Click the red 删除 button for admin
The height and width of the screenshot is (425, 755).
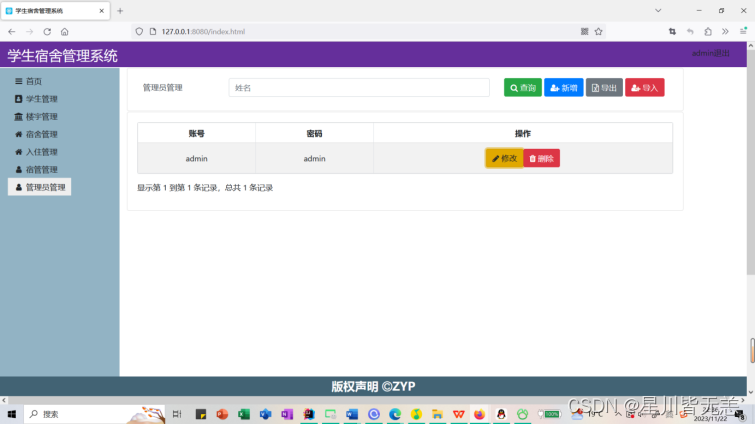542,158
